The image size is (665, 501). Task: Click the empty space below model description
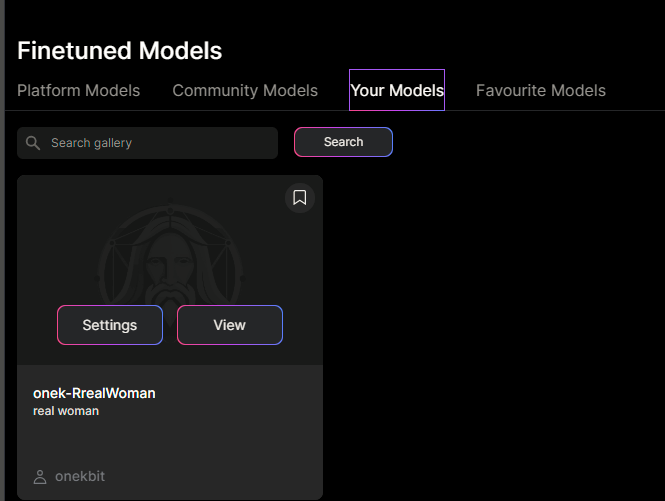click(x=170, y=440)
